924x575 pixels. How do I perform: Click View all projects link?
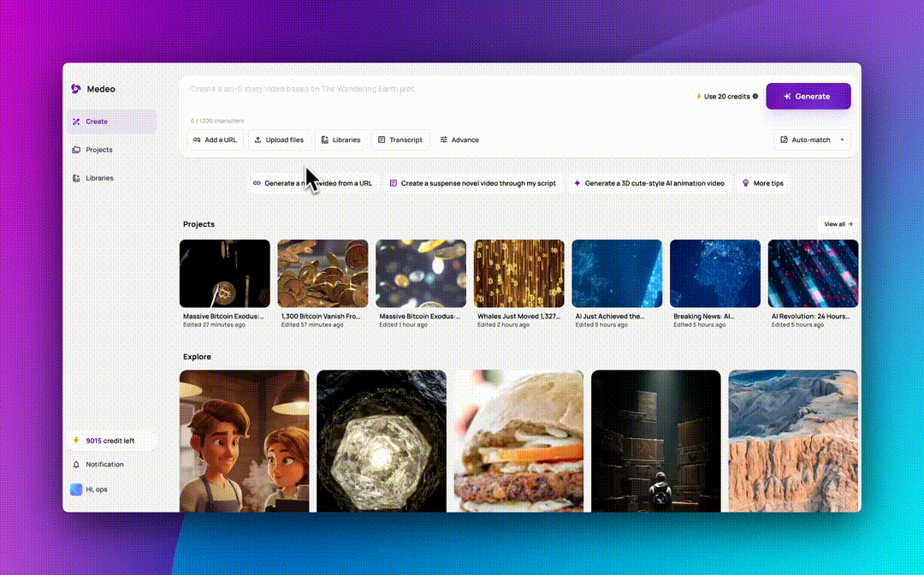click(x=838, y=224)
